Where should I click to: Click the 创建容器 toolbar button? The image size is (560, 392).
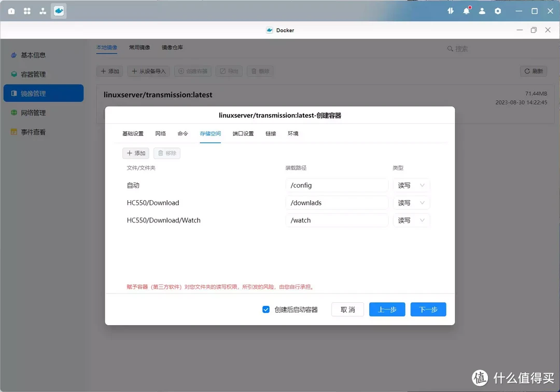[193, 71]
